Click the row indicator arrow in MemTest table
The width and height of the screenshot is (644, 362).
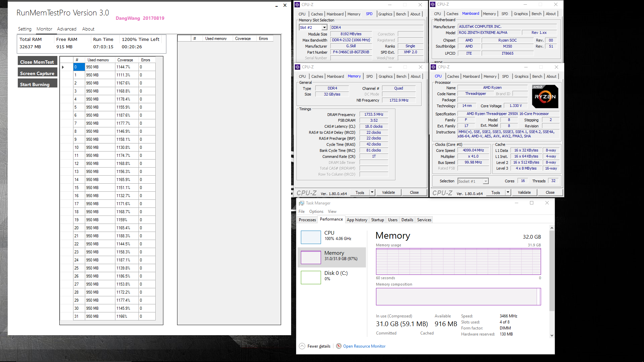pyautogui.click(x=63, y=67)
